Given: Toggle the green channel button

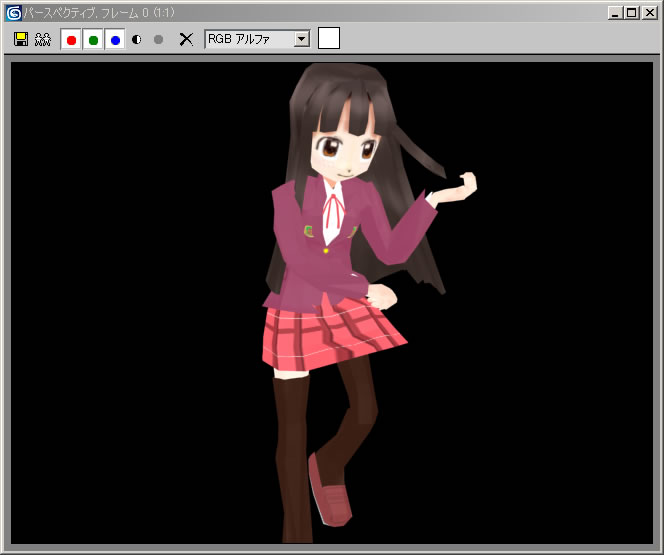Looking at the screenshot, I should point(93,40).
